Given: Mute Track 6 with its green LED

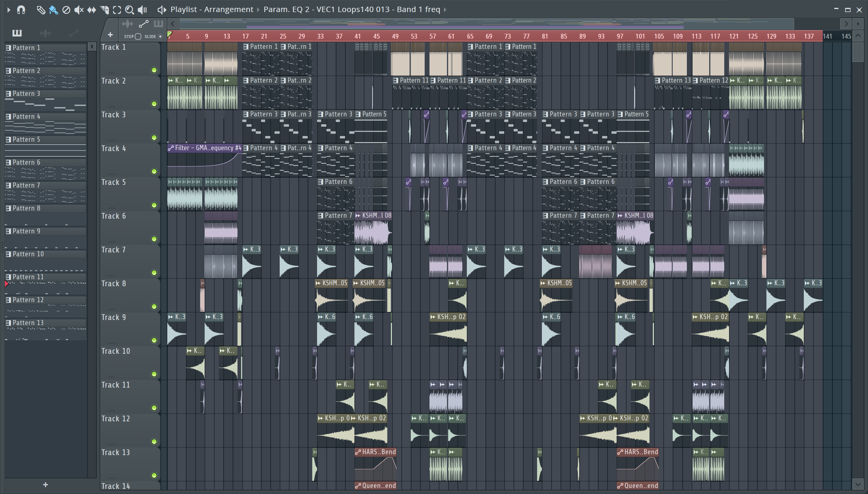Looking at the screenshot, I should [154, 239].
